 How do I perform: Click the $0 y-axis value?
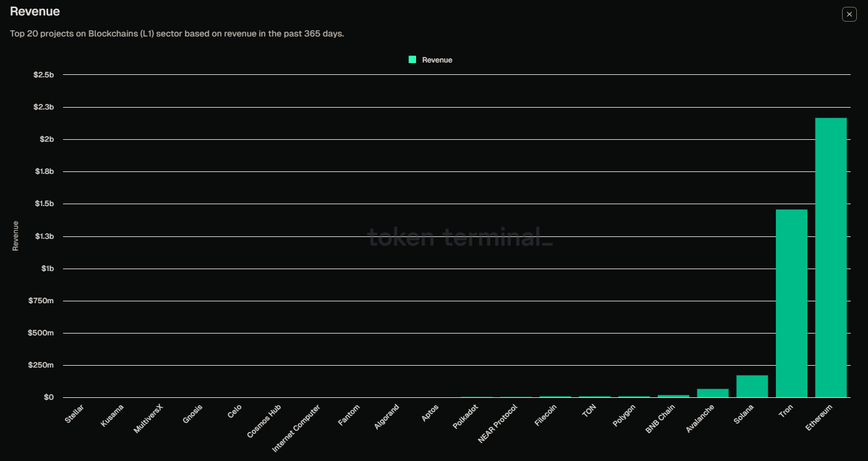[49, 397]
